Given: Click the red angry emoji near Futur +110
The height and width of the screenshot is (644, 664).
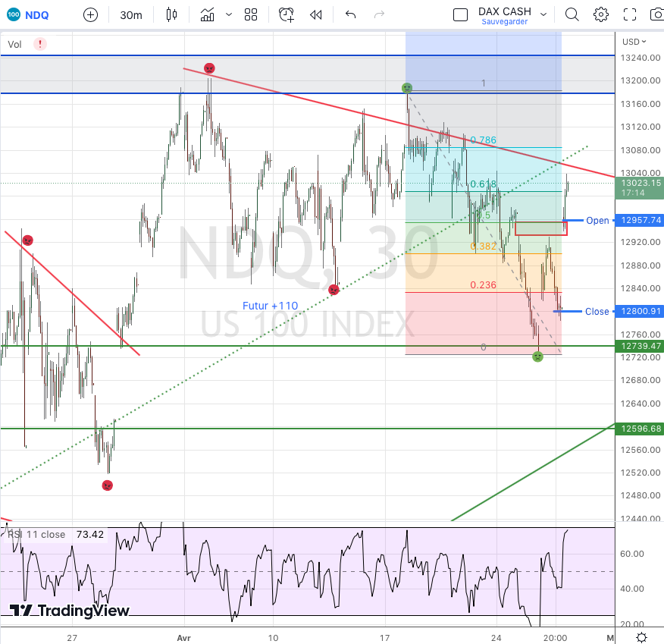Looking at the screenshot, I should click(x=334, y=290).
